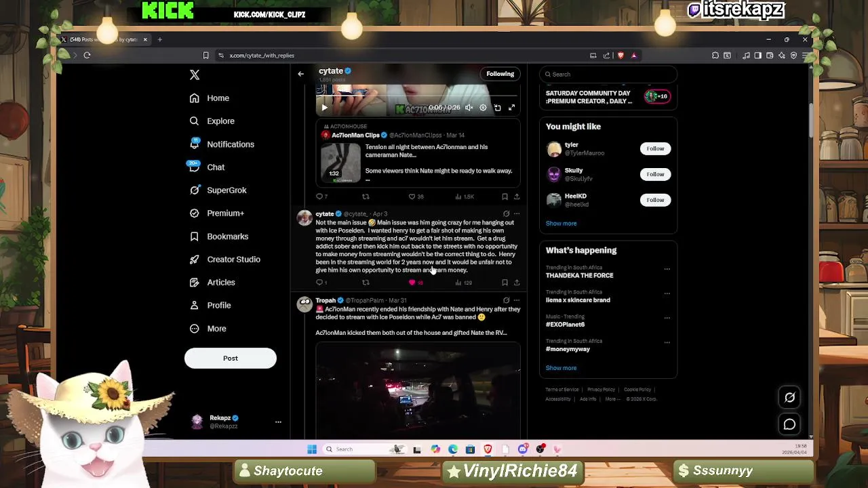
Task: Open Premium+ in the sidebar
Action: (x=217, y=213)
